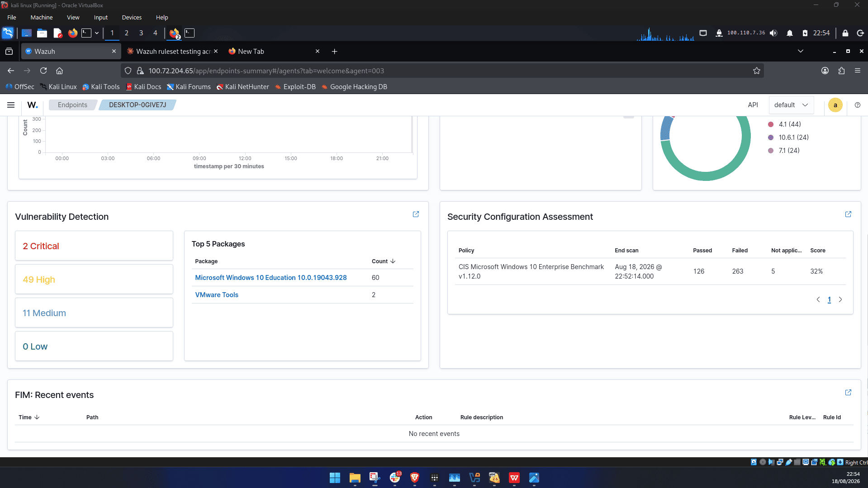
Task: Open the Firefox account icon
Action: tap(825, 71)
